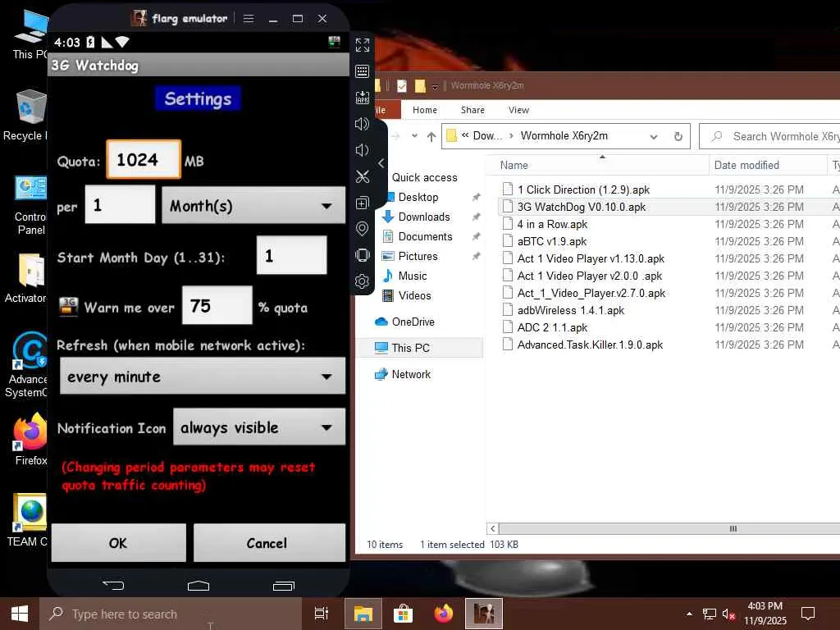Select file Act 1 Video Player v1.13.0.apk
The image size is (840, 630).
click(x=591, y=258)
